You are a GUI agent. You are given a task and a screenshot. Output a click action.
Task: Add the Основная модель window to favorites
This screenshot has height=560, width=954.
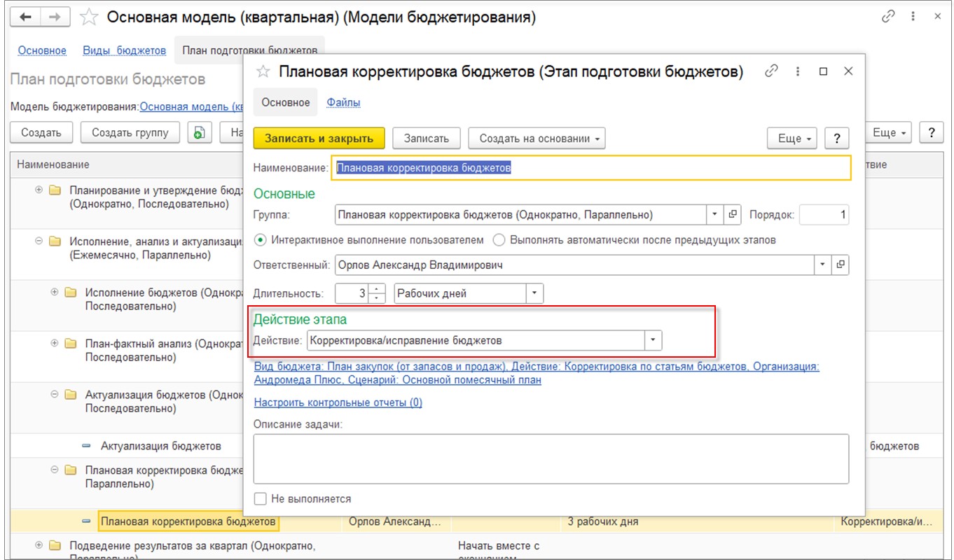(x=89, y=17)
